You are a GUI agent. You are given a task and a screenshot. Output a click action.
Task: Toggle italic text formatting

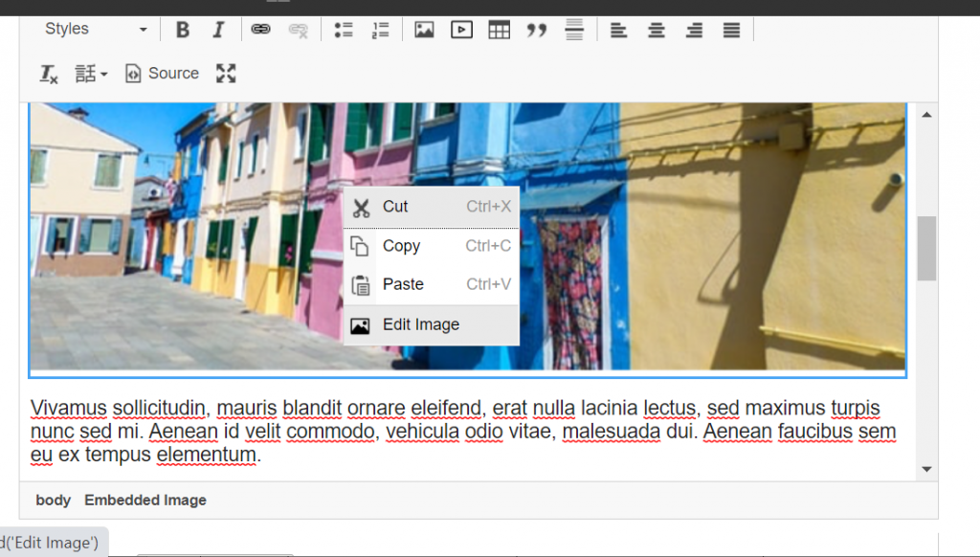[218, 30]
